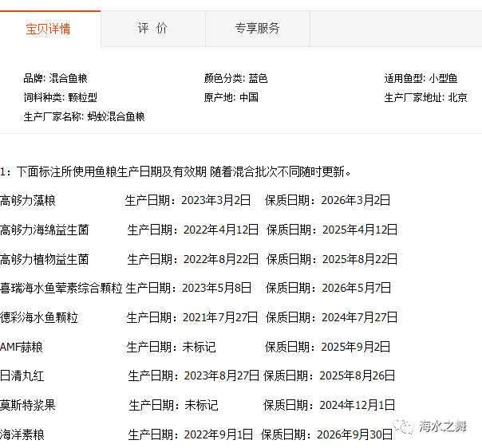Click the product name 莫斯特浆果
This screenshot has height=448, width=482.
pos(28,405)
